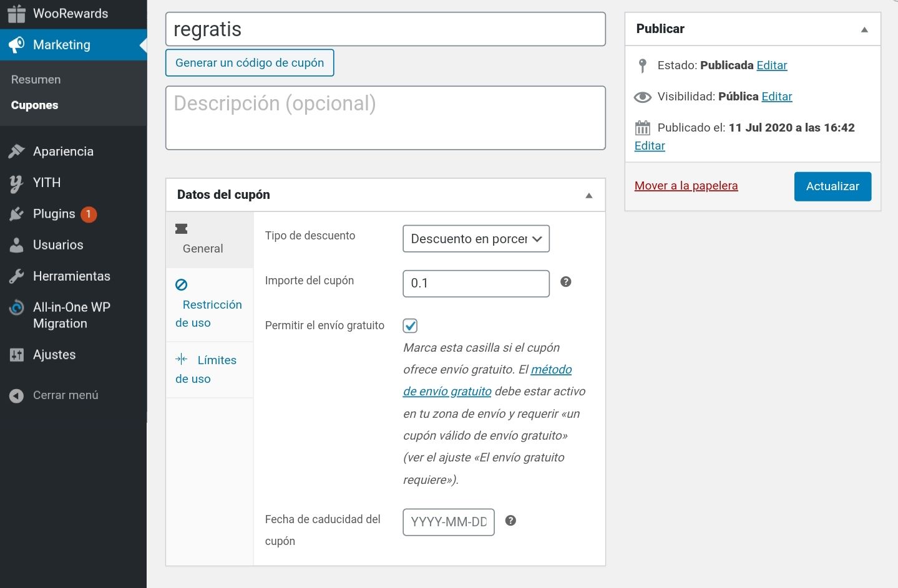The image size is (898, 588).
Task: Click help icon beside expiry date field
Action: coord(510,521)
